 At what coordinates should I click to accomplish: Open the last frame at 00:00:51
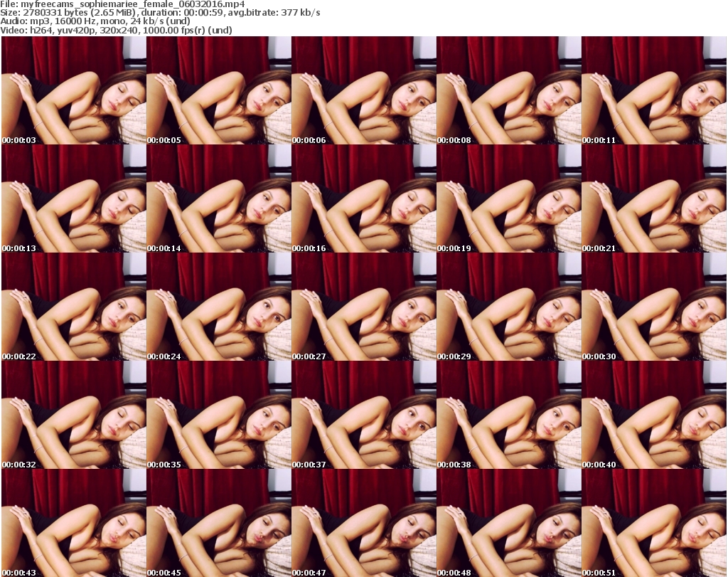[653, 523]
